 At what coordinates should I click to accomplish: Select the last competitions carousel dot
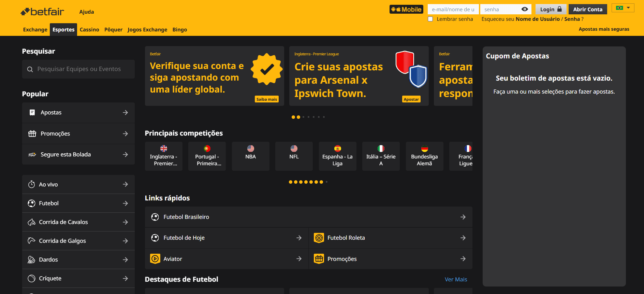point(326,182)
